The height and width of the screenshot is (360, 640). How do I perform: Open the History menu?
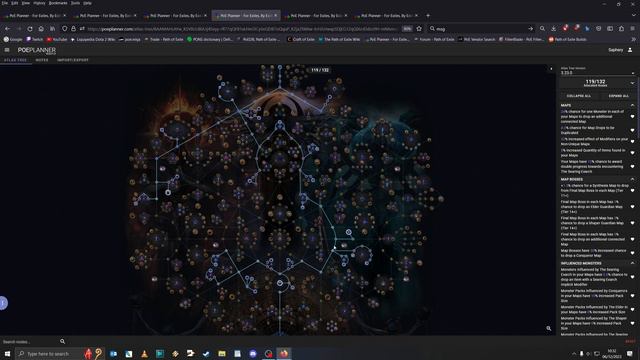click(x=39, y=3)
